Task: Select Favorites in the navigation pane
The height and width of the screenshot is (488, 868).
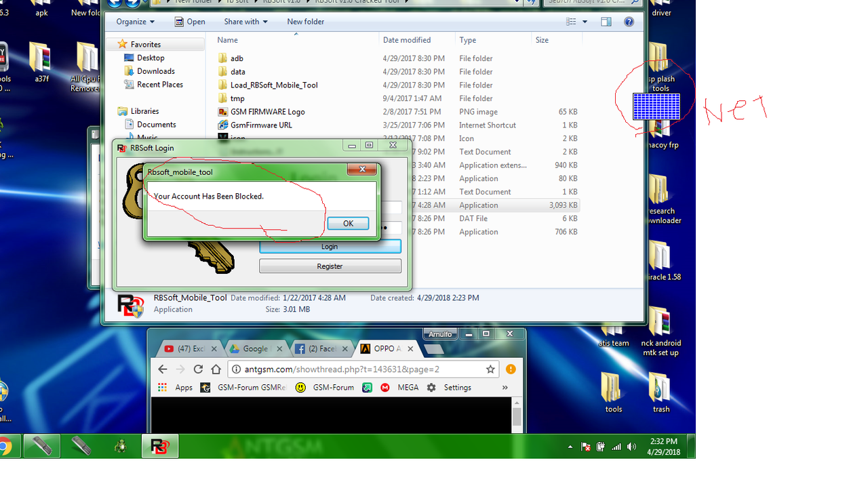Action: [145, 44]
